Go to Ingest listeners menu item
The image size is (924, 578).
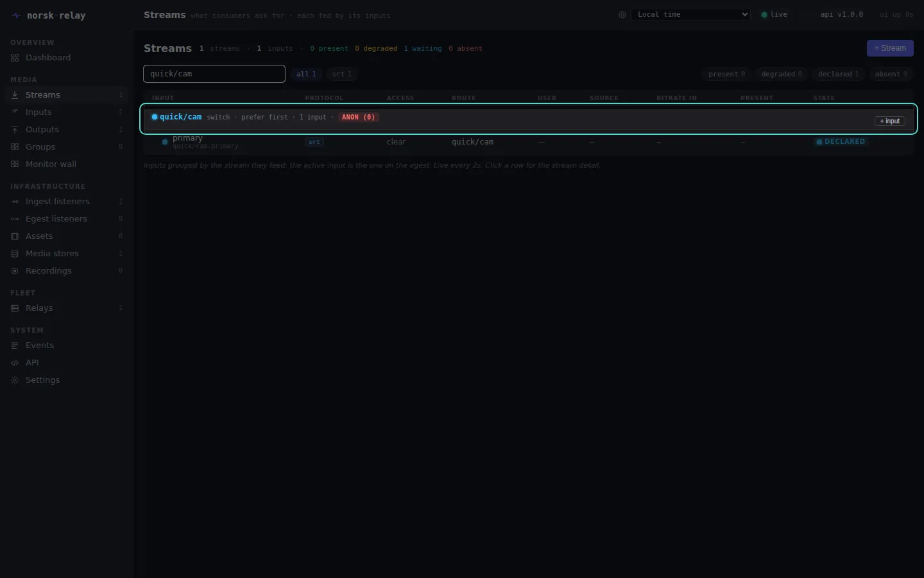pyautogui.click(x=67, y=202)
